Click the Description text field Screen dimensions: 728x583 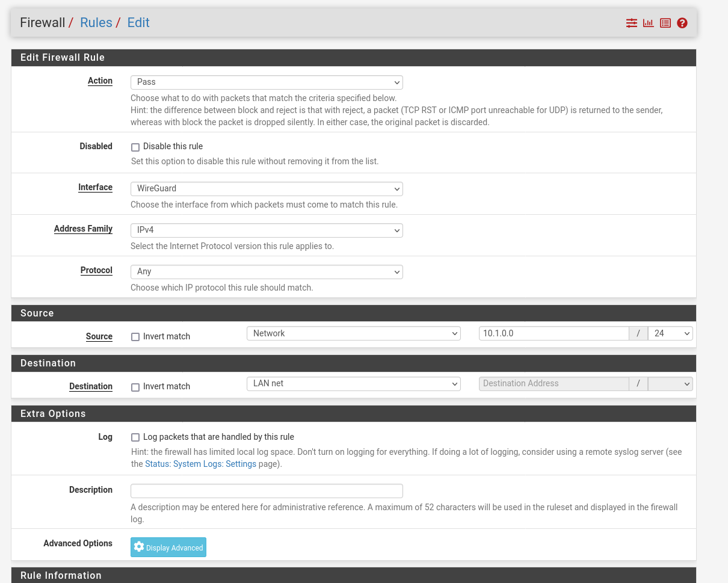[x=267, y=490]
